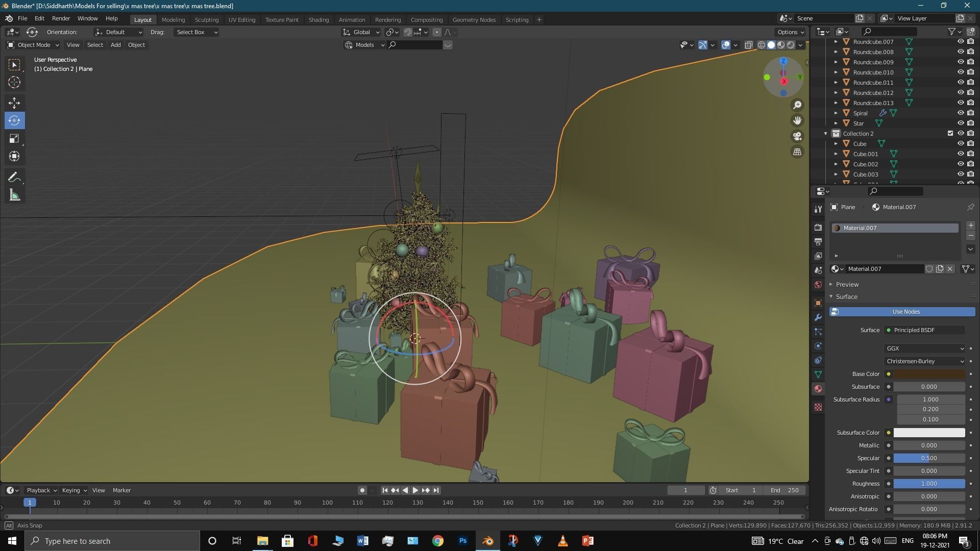Expand Roundcube.012 tree item
This screenshot has height=551, width=980.
836,93
